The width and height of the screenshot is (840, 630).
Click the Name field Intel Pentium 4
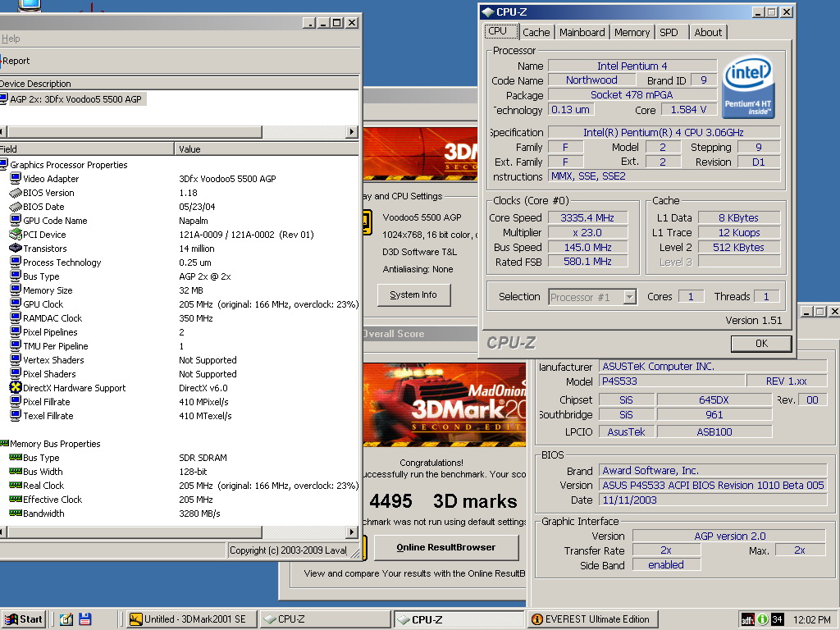click(x=632, y=66)
